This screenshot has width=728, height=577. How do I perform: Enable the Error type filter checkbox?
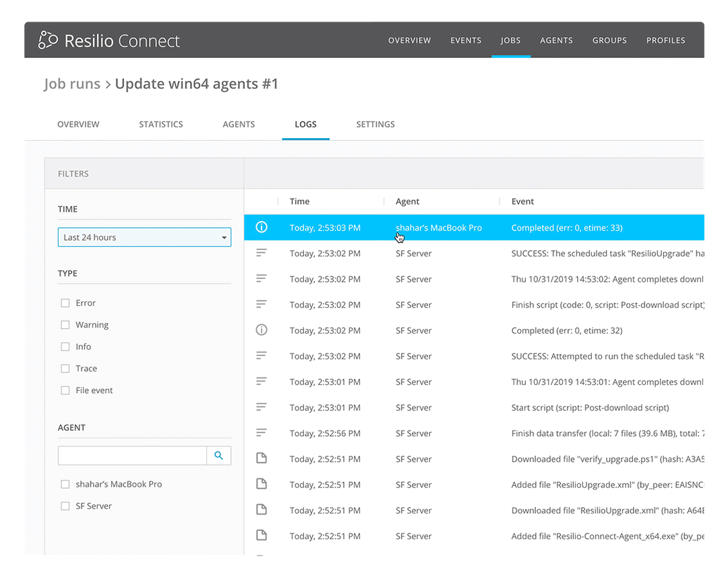tap(65, 303)
